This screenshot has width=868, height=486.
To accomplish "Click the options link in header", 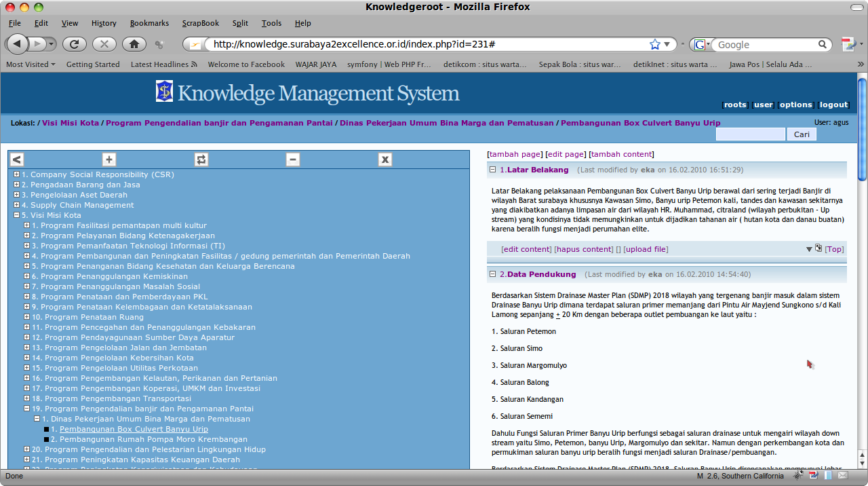I will [x=795, y=105].
